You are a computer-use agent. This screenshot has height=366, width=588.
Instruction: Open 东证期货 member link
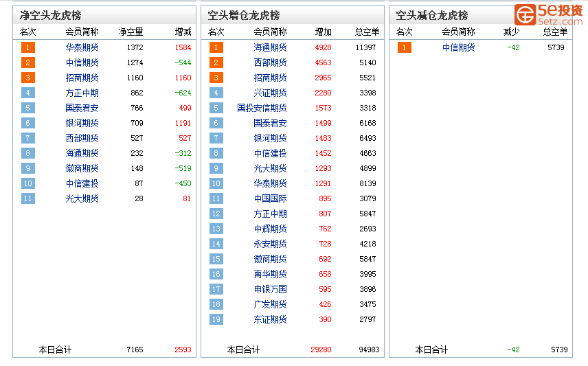270,319
